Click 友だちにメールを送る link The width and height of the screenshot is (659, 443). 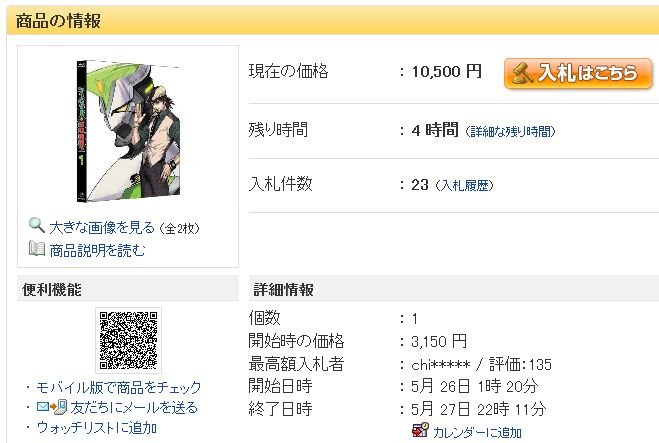coord(134,407)
